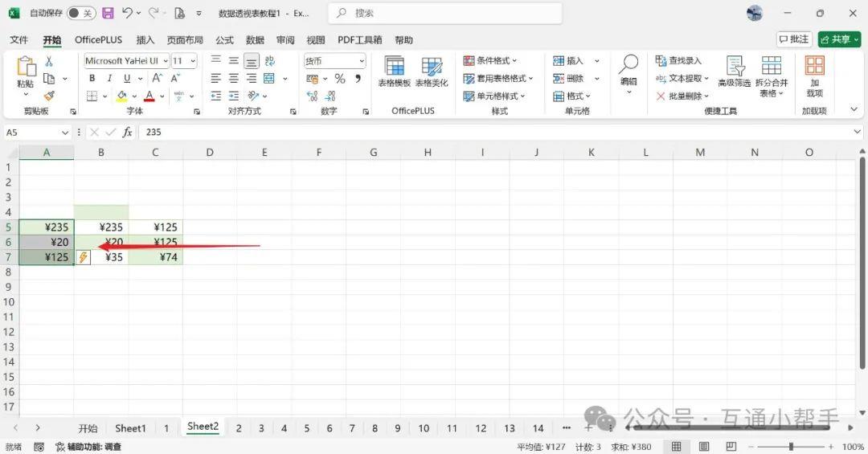868x454 pixels.
Task: Open the 文件 File menu
Action: (x=18, y=40)
